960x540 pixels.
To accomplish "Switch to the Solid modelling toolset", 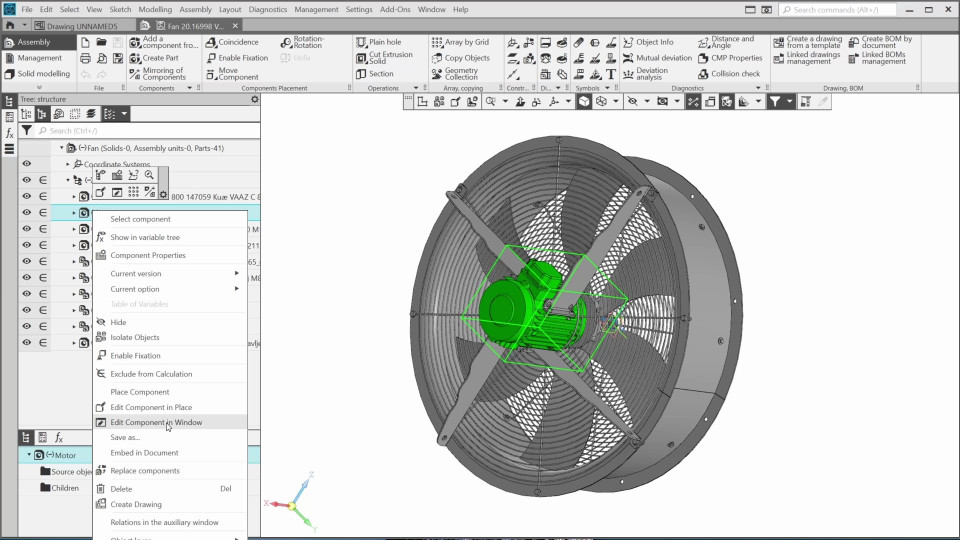I will (43, 73).
